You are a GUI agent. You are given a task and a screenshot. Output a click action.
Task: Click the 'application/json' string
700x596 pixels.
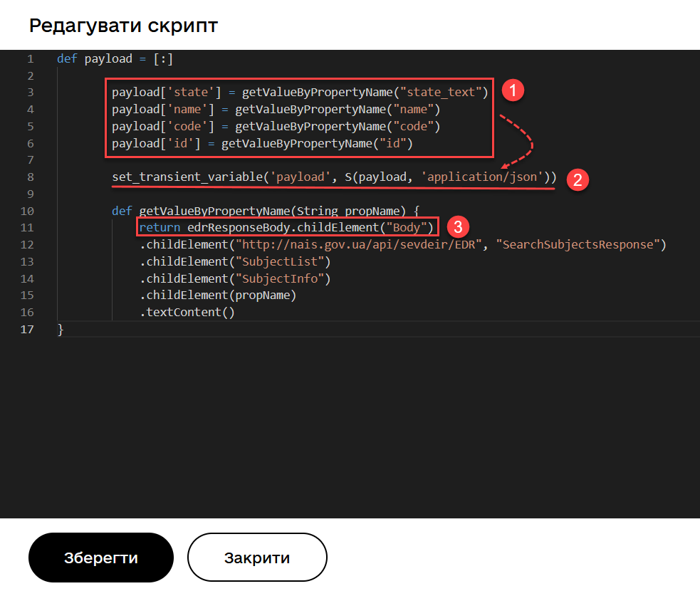[482, 177]
